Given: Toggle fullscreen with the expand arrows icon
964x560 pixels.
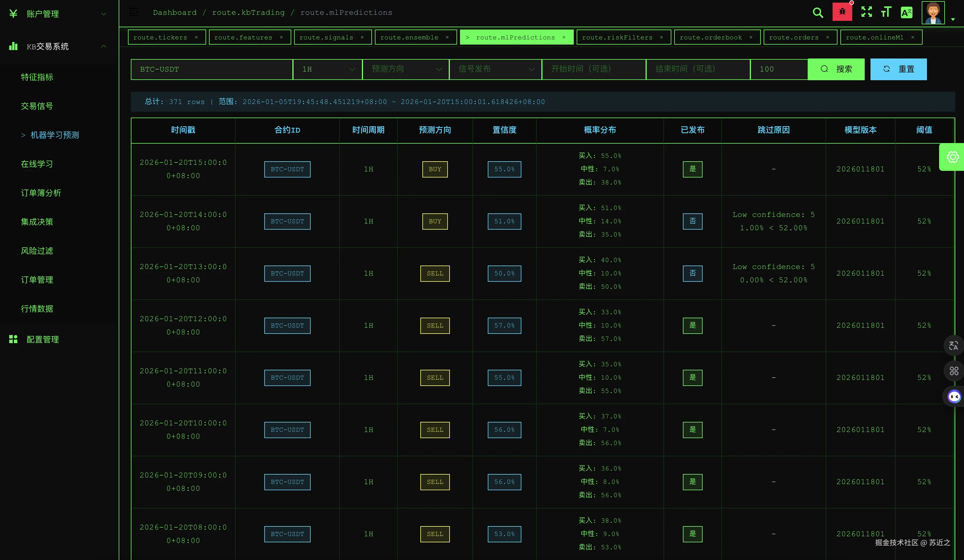Looking at the screenshot, I should click(866, 12).
